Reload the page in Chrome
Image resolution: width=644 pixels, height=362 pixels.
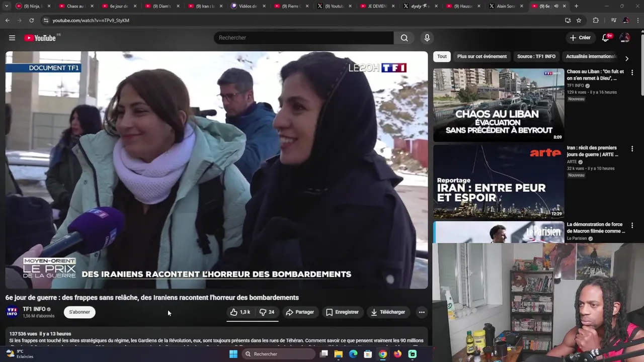[x=31, y=20]
